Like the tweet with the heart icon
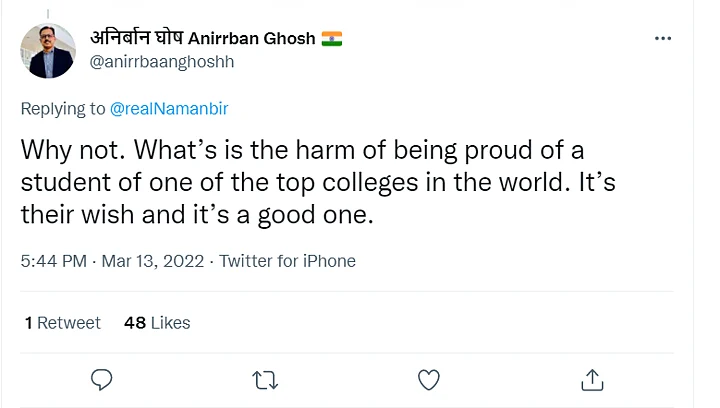720x408 pixels. 428,379
